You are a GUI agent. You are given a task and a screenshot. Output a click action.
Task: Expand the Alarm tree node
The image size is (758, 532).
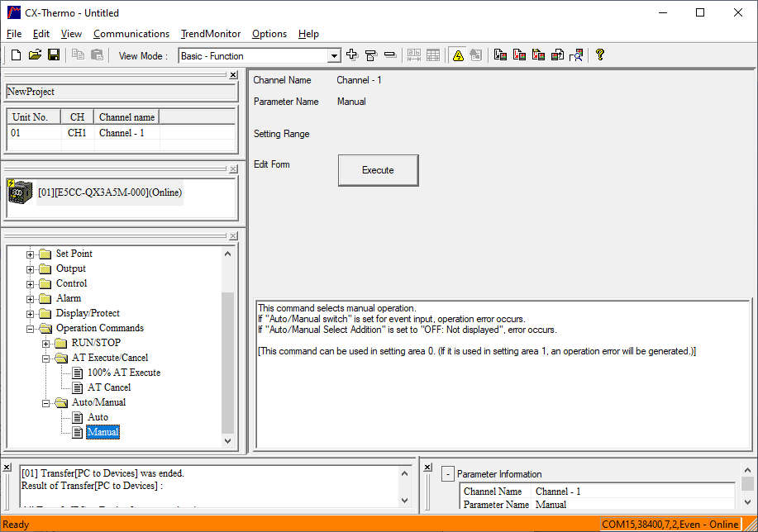coord(30,299)
